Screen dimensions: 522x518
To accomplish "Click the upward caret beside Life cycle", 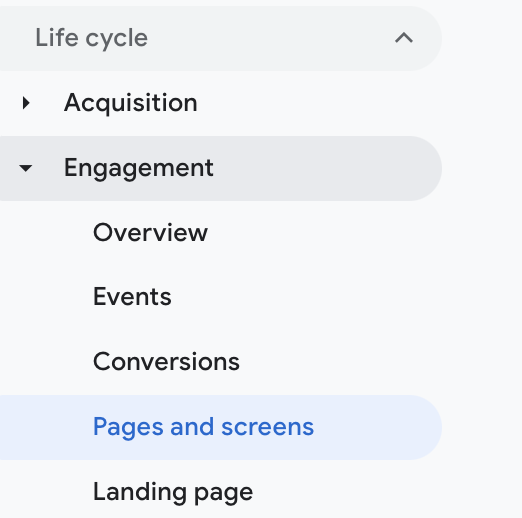I will click(x=404, y=38).
